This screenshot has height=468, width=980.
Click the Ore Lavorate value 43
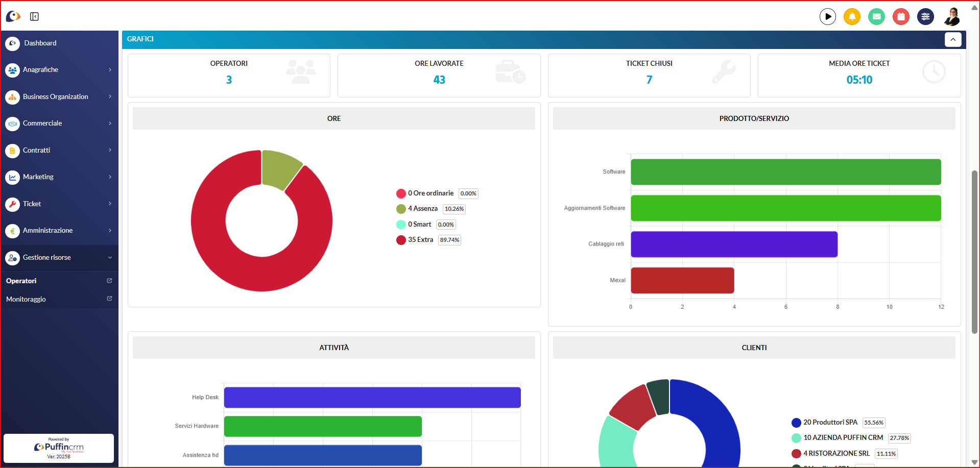(439, 80)
